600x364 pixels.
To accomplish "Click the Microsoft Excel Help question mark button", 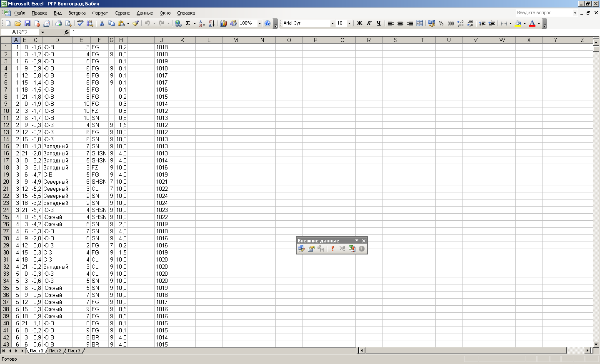I will 267,23.
